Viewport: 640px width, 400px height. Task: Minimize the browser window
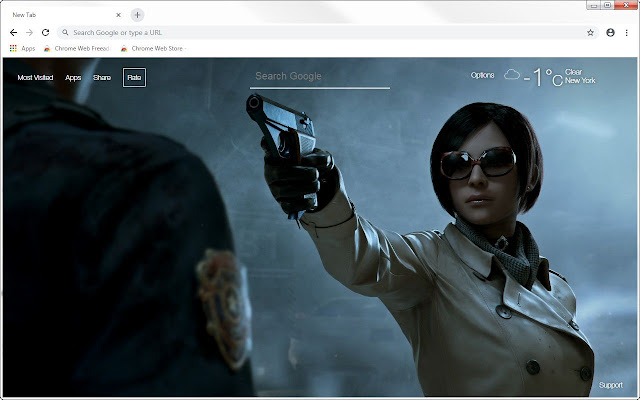click(x=594, y=5)
